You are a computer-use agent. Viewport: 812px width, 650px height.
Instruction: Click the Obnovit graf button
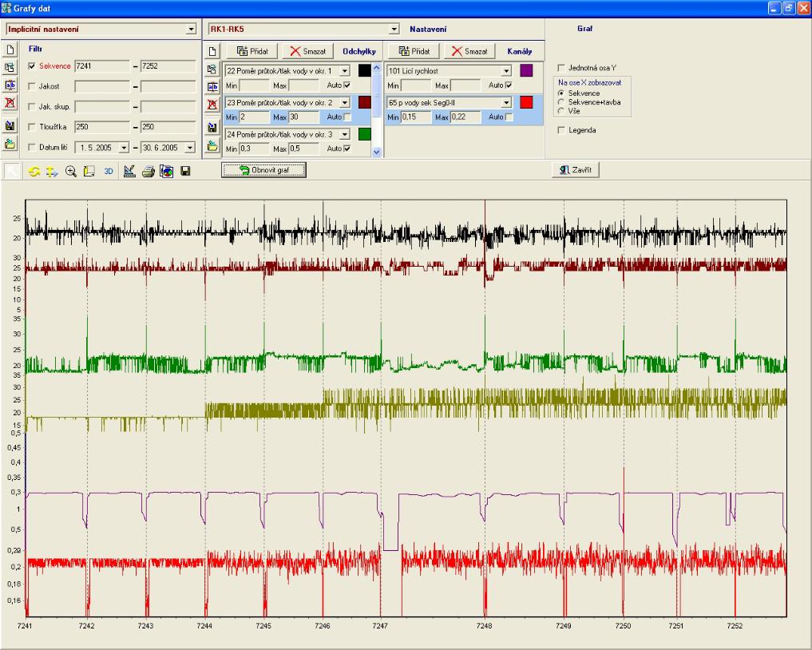tap(263, 170)
